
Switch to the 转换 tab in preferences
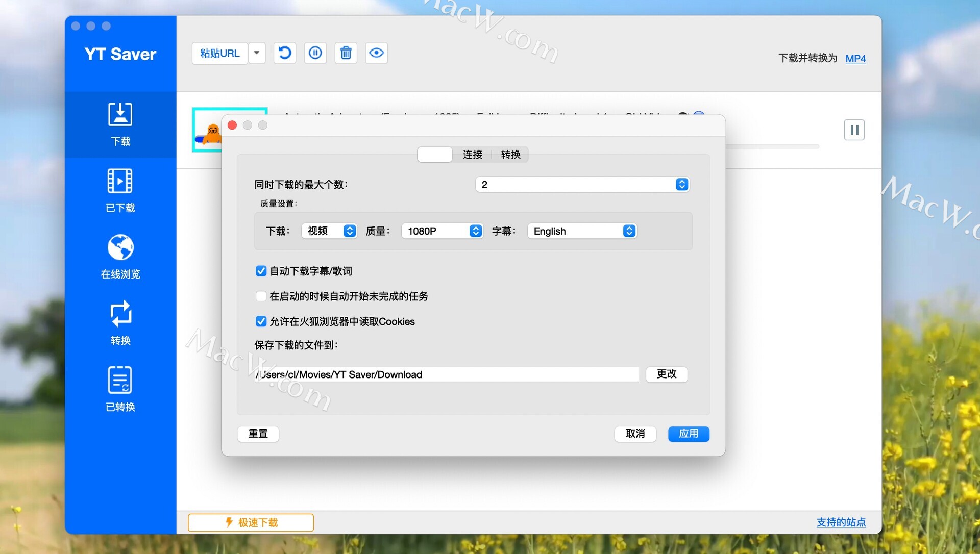pyautogui.click(x=510, y=155)
